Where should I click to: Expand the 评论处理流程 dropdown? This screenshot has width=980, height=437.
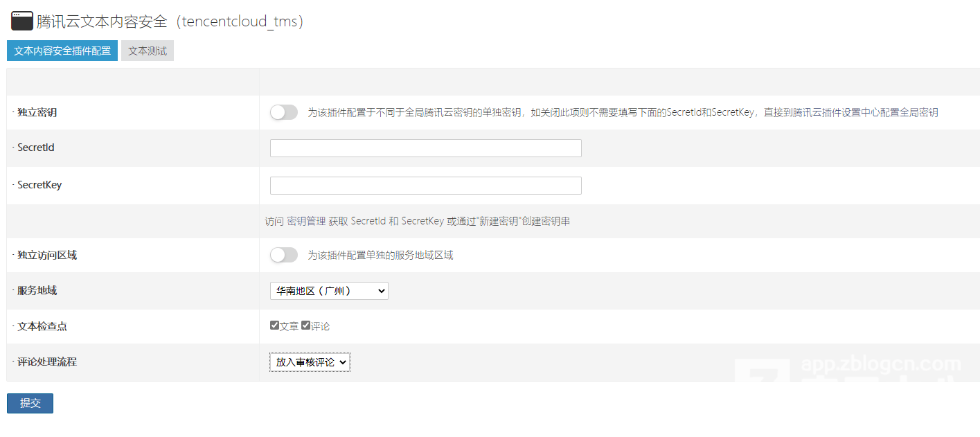point(310,362)
